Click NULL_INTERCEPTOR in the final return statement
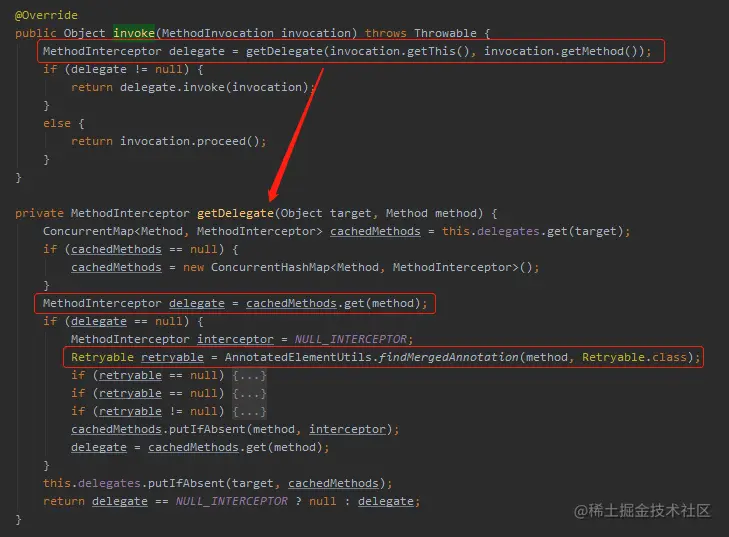 click(232, 502)
